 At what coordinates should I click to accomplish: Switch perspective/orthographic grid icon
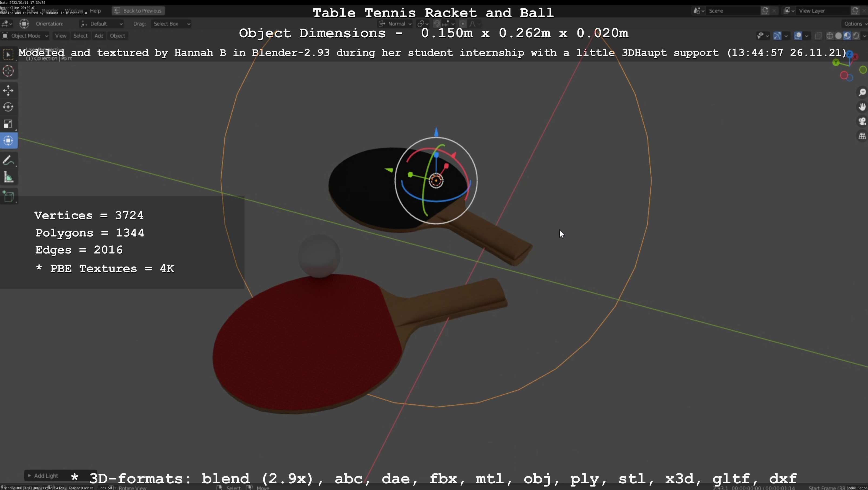click(862, 136)
